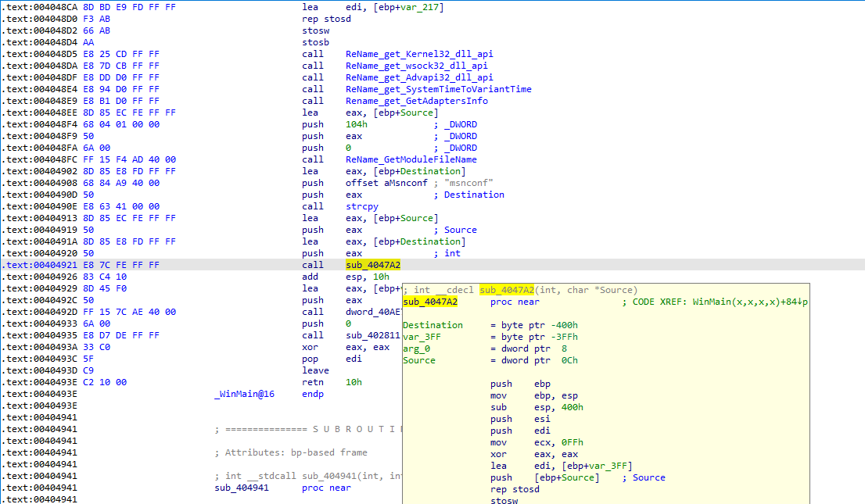Click the '; int' comment on push eax
The width and height of the screenshot is (865, 504).
pyautogui.click(x=447, y=253)
